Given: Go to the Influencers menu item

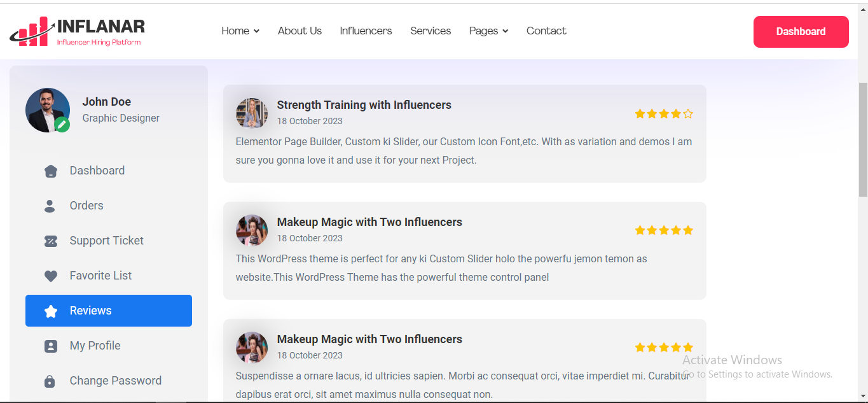Looking at the screenshot, I should 366,31.
